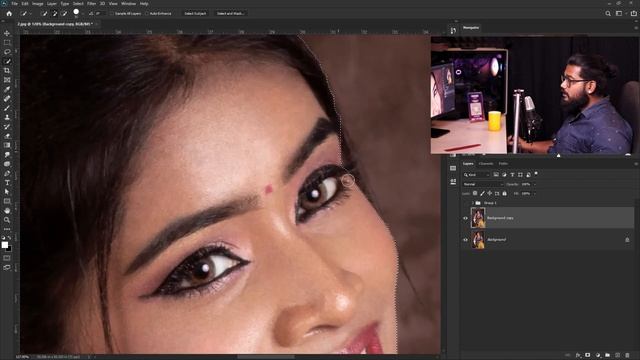Select the Gradient tool
The height and width of the screenshot is (360, 640).
tap(7, 145)
